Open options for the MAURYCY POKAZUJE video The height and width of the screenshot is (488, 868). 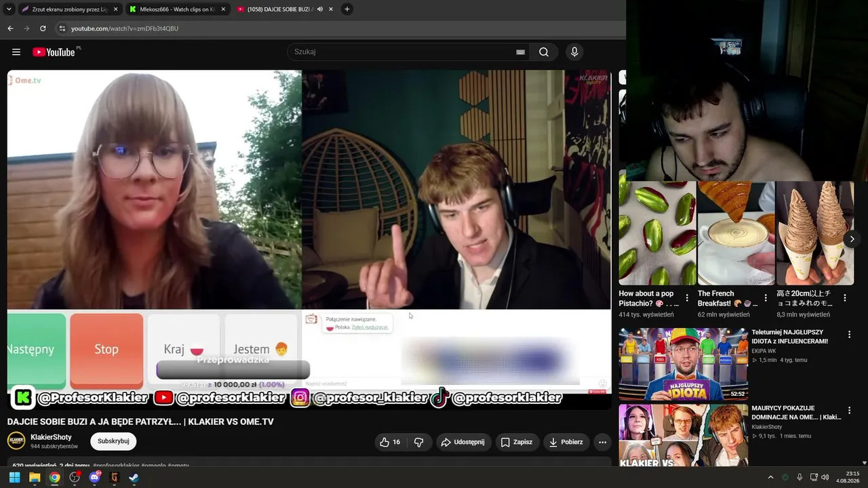pos(849,410)
